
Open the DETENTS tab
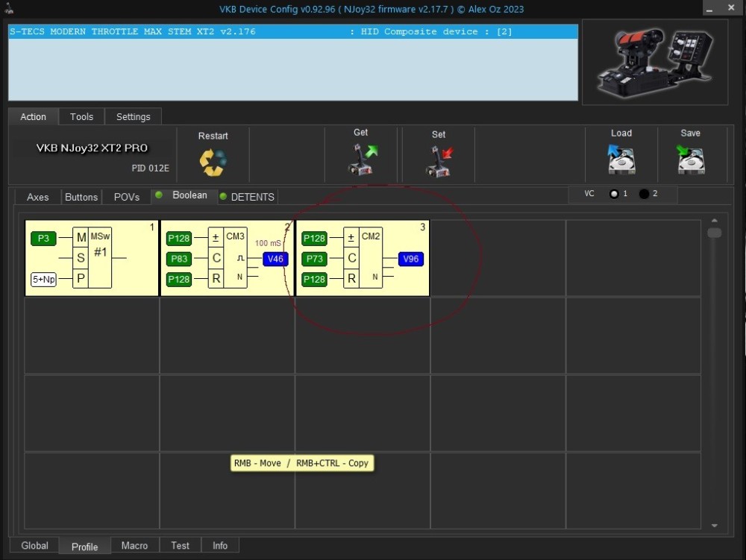pos(252,197)
